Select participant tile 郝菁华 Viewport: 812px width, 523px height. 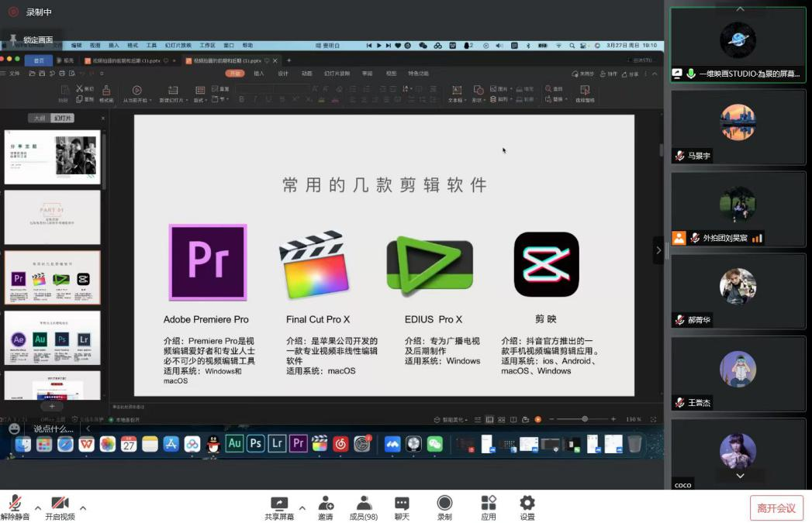point(738,291)
